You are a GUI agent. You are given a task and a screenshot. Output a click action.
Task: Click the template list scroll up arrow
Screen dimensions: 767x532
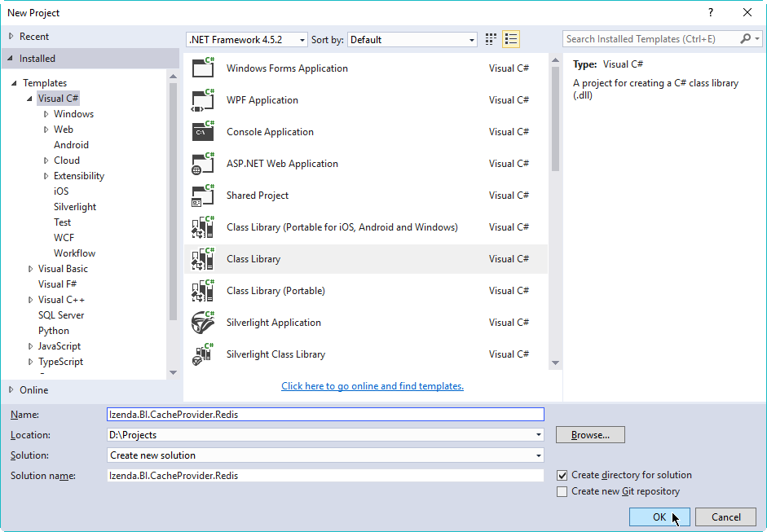[555, 60]
